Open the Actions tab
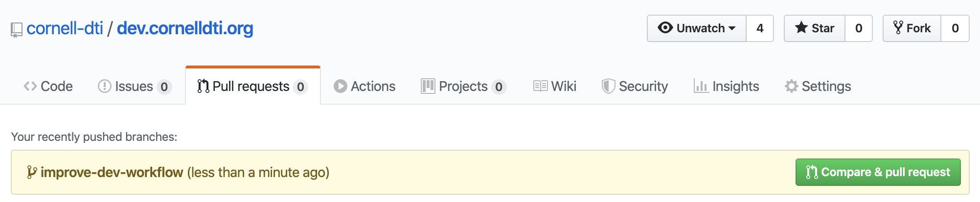 (x=365, y=86)
